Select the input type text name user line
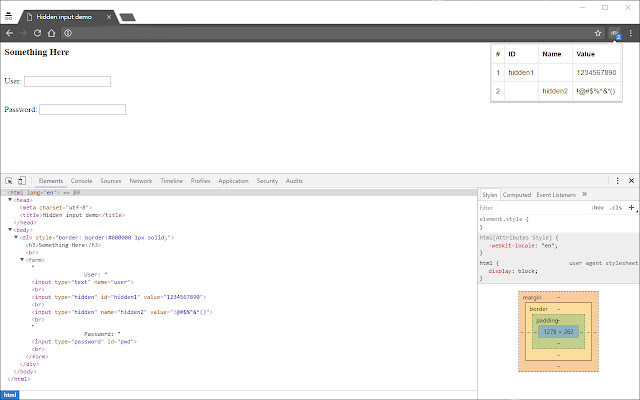640x400 pixels. (82, 282)
